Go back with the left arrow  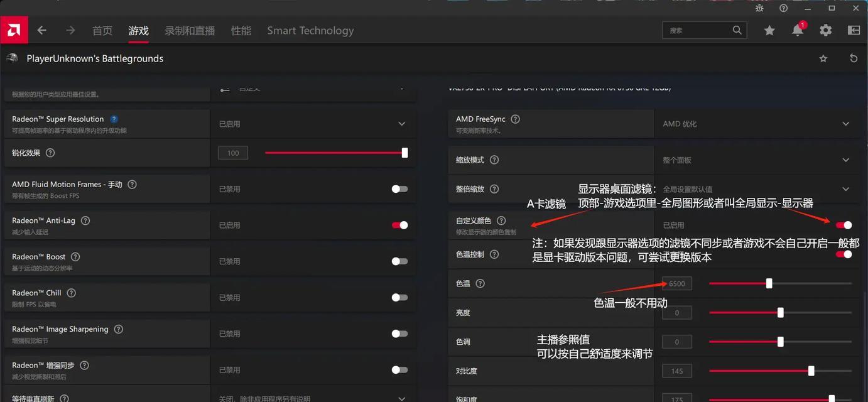point(42,30)
